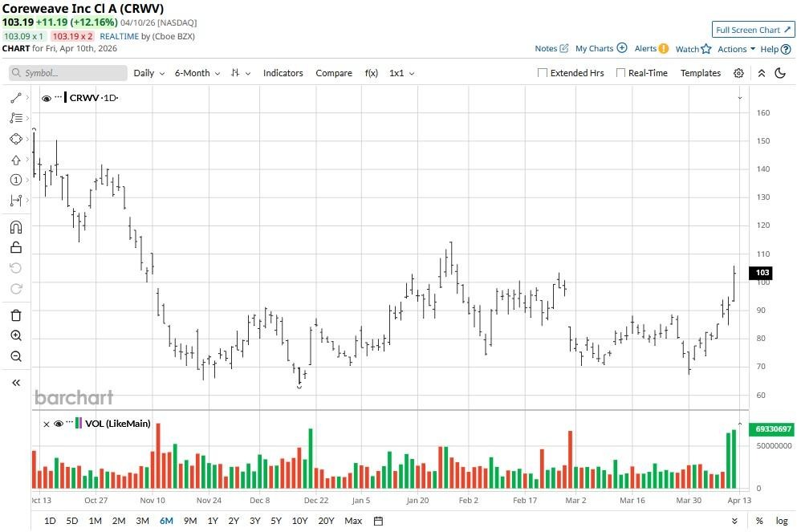
Task: Select the arrow marker tool
Action: (16, 160)
